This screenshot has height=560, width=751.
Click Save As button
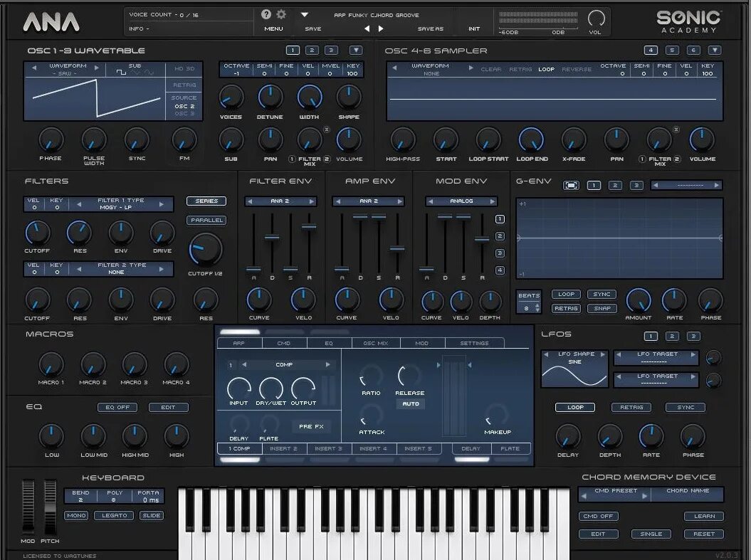coord(430,28)
